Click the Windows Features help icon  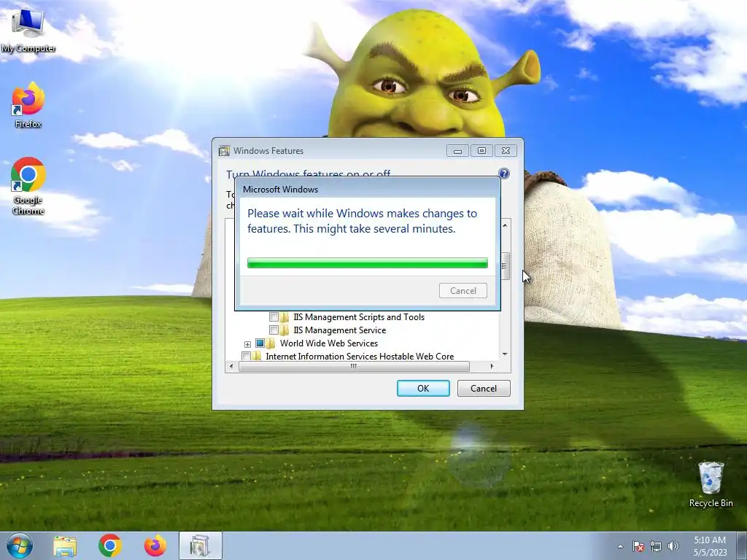click(503, 174)
